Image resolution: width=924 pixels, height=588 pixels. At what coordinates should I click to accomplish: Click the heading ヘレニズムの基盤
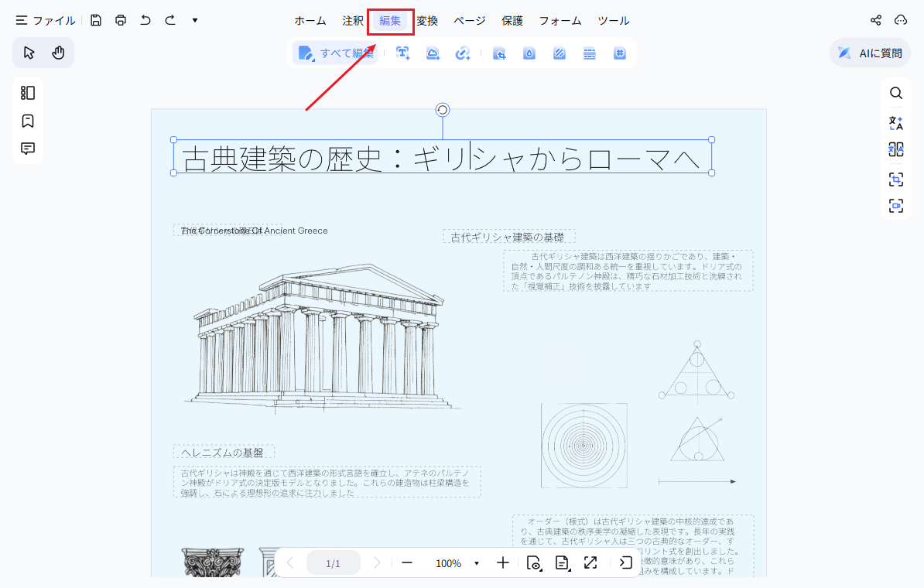(x=223, y=453)
